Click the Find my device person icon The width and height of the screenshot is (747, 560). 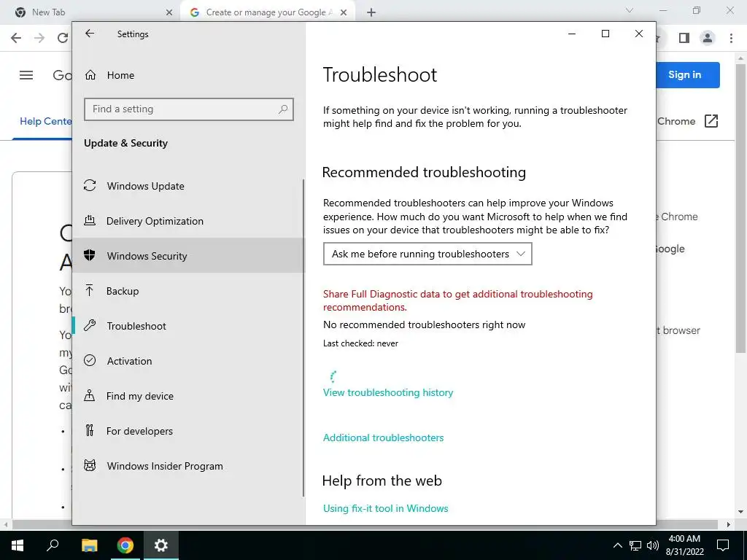[90, 395]
